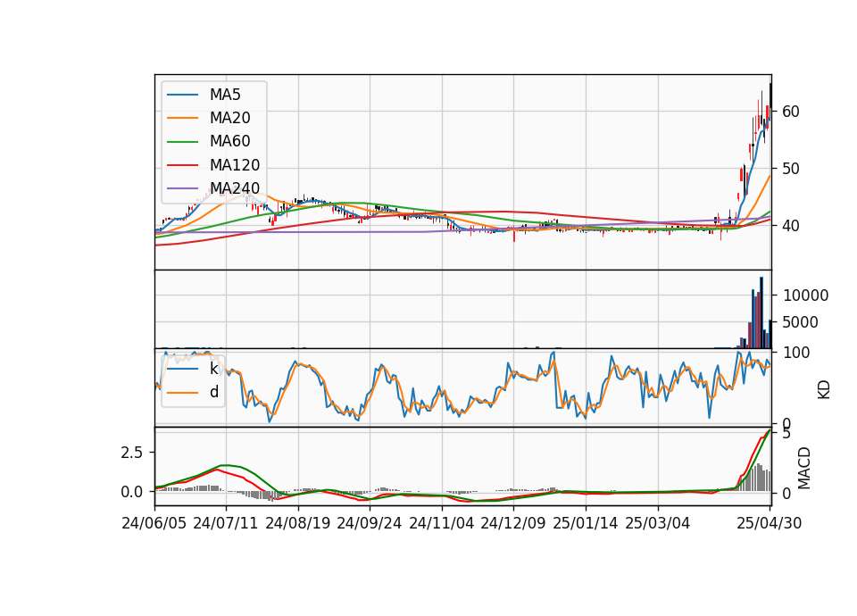Click the date label 24/08/19
Viewport: 857px width, 616px height.
coord(298,523)
